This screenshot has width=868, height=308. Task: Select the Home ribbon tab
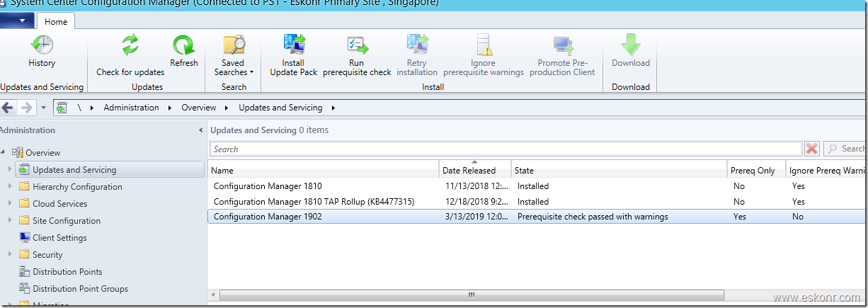(56, 22)
